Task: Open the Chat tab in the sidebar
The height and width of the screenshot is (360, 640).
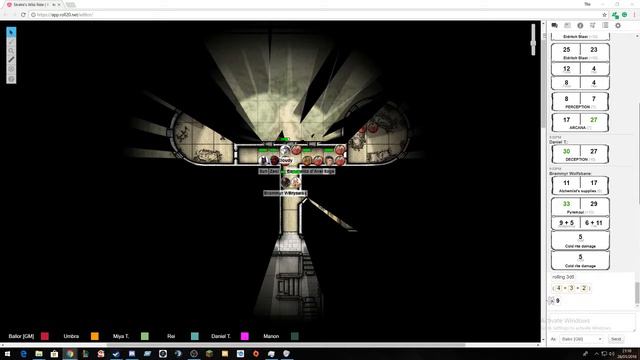Action: 554,25
